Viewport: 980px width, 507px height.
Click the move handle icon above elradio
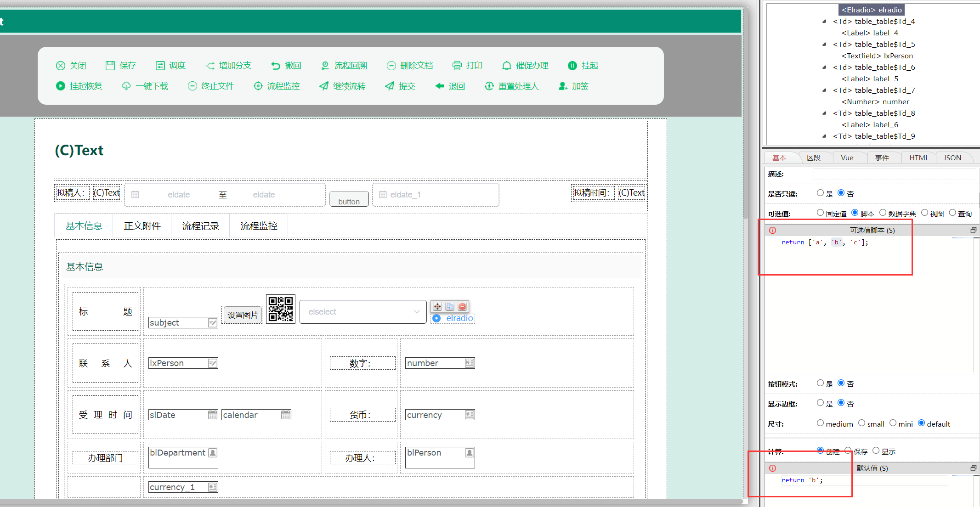(437, 306)
